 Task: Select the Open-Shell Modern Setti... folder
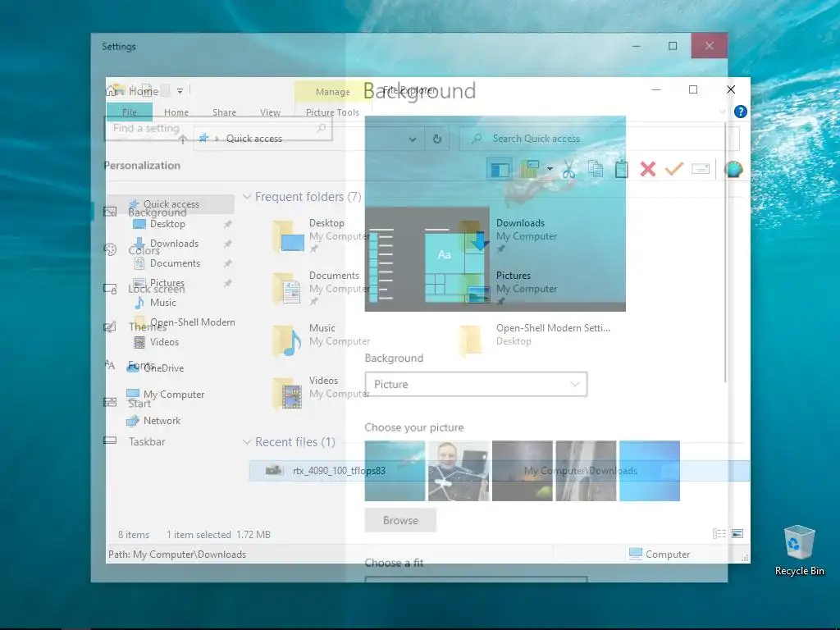tap(536, 340)
